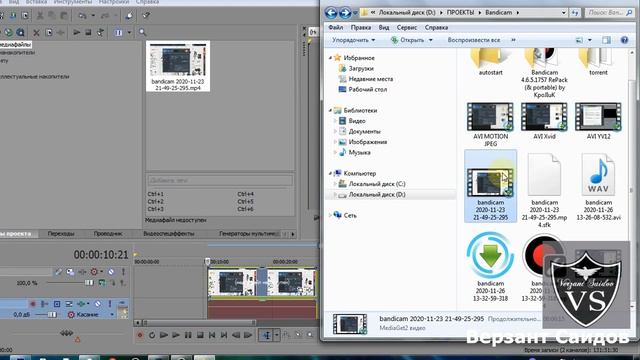Solo the video track

(x=123, y=271)
